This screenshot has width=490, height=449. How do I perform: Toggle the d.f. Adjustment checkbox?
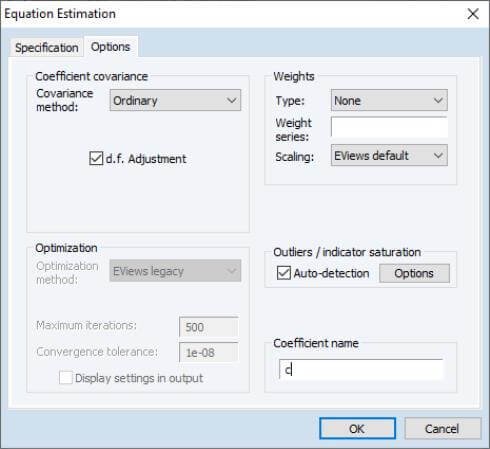[x=96, y=158]
